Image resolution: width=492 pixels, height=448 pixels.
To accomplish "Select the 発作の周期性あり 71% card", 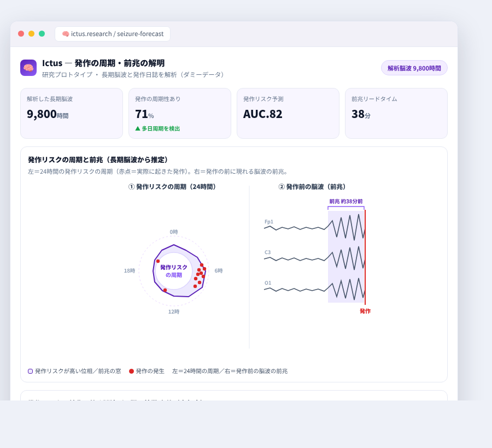I will (x=180, y=113).
